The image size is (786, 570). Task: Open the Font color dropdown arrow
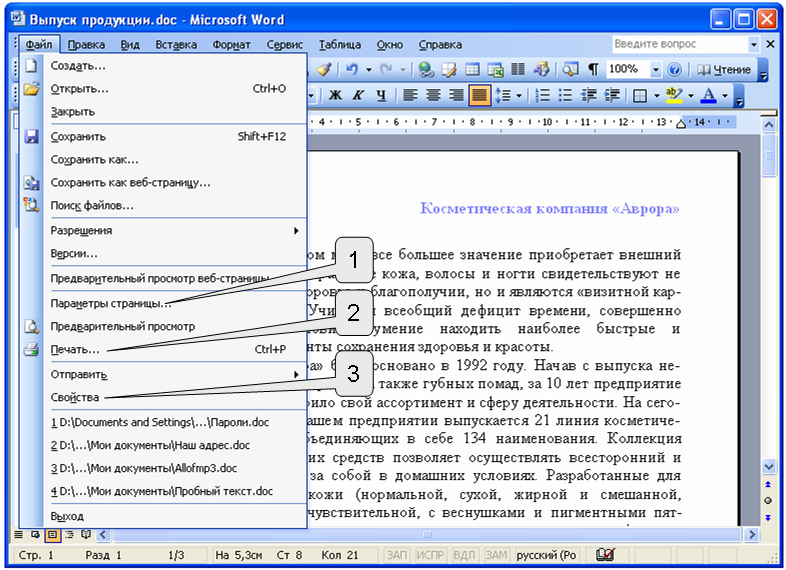pos(725,95)
